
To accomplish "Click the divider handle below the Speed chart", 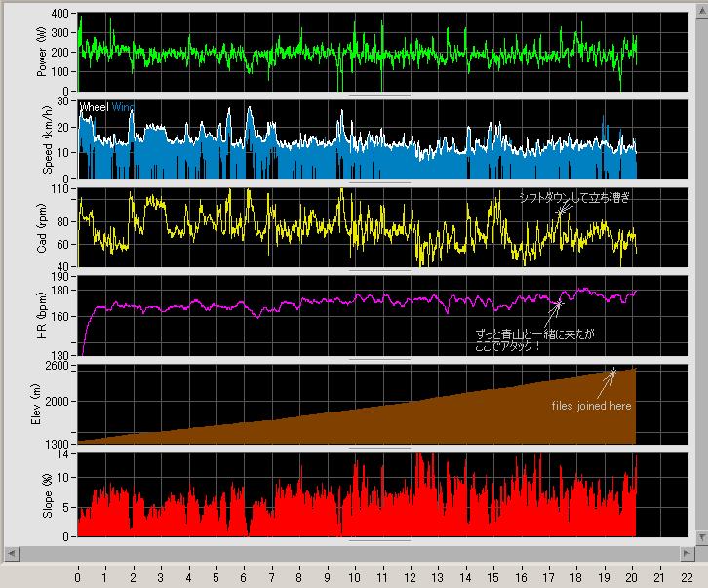I will tap(378, 181).
